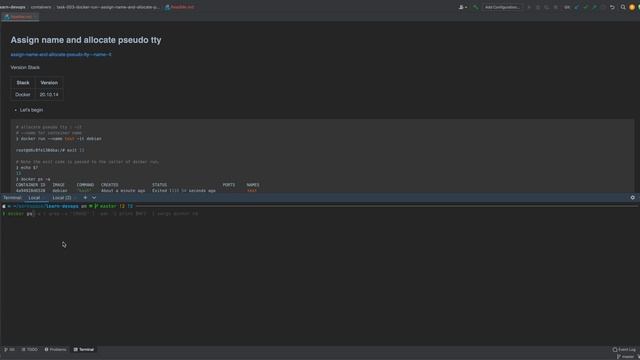Click the orange round avatar icon
640x360 pixels.
[x=632, y=7]
